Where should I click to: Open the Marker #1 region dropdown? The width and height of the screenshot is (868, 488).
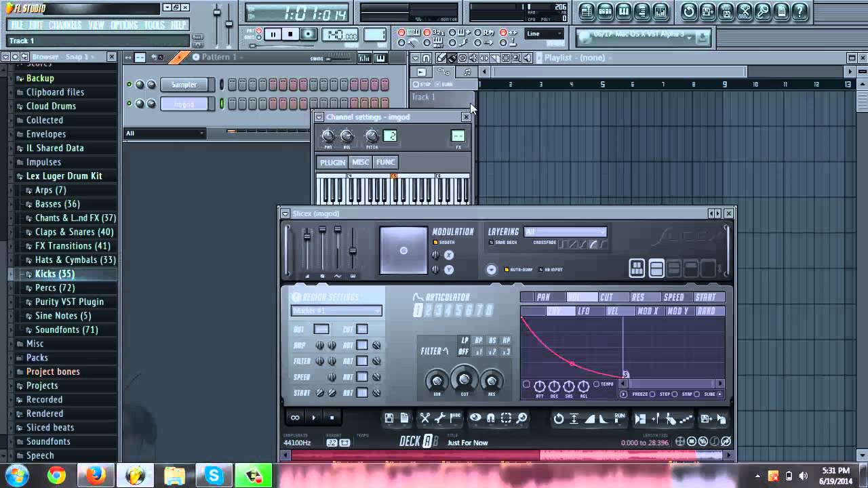click(x=336, y=311)
